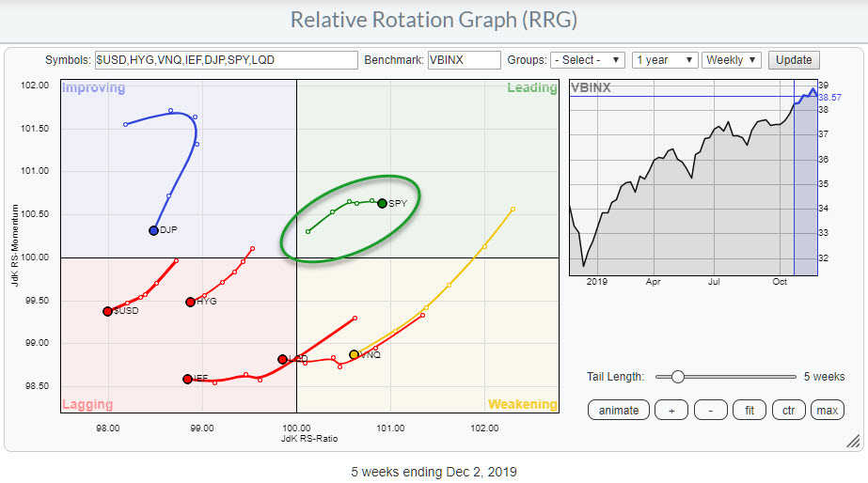Image resolution: width=868 pixels, height=483 pixels.
Task: Click the $USD red data point
Action: click(107, 311)
